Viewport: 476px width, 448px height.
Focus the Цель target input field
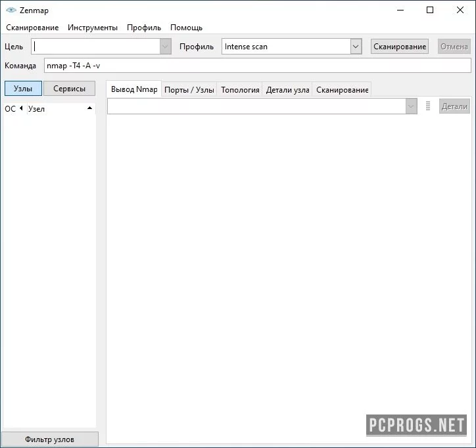pos(95,47)
